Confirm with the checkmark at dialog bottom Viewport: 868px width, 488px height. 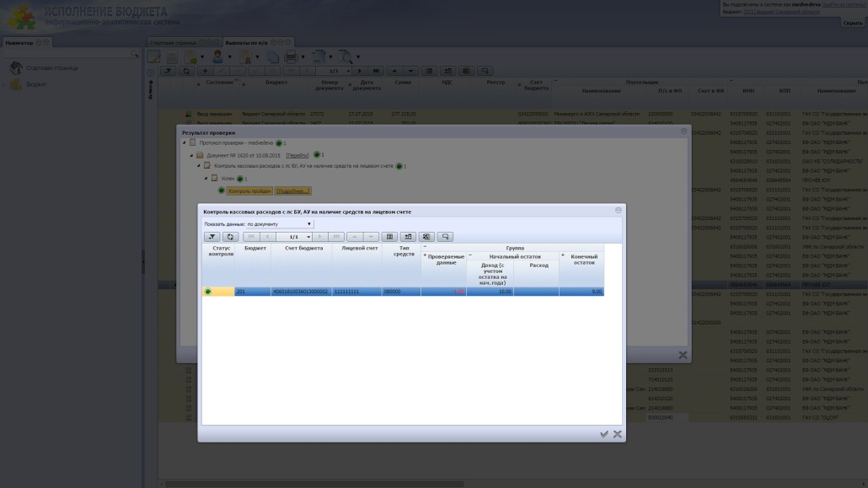coord(604,434)
